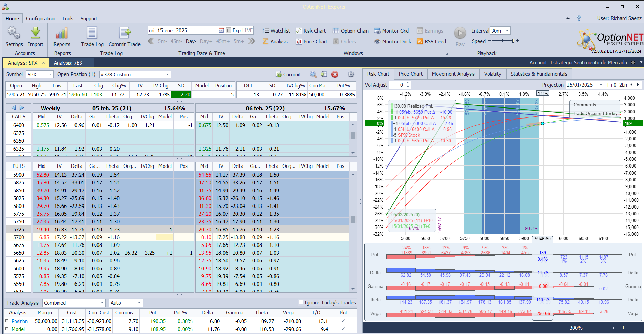Open the Volatility tab
The width and height of the screenshot is (644, 334).
click(x=492, y=74)
